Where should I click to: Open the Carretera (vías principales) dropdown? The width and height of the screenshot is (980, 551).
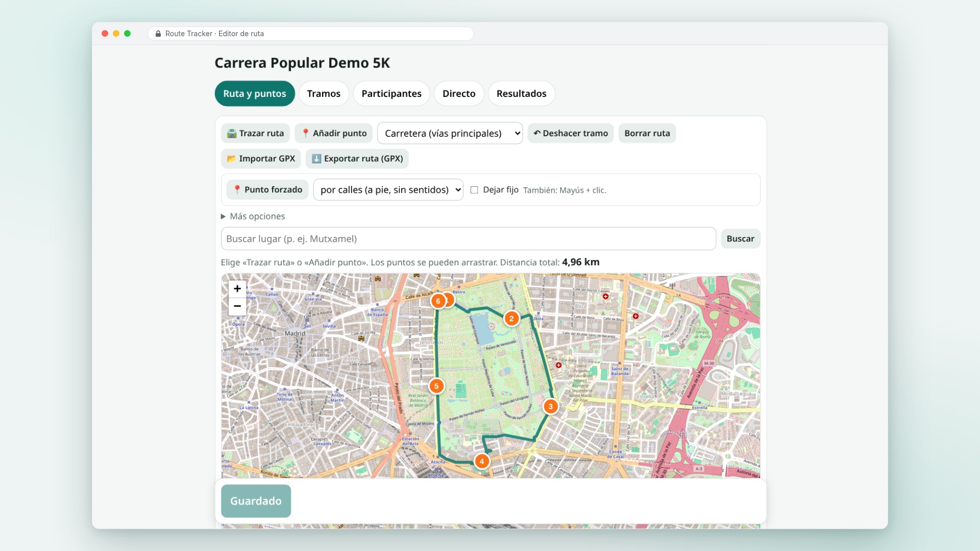450,133
